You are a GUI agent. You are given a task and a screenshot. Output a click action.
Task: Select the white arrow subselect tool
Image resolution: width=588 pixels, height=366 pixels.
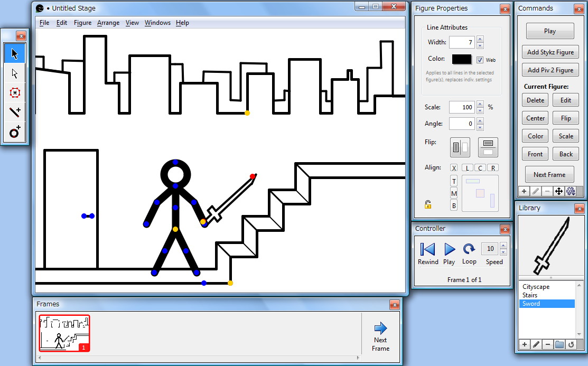tap(15, 73)
